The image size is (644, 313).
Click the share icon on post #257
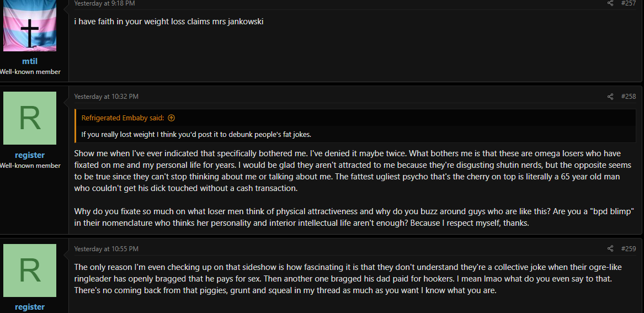pyautogui.click(x=610, y=3)
